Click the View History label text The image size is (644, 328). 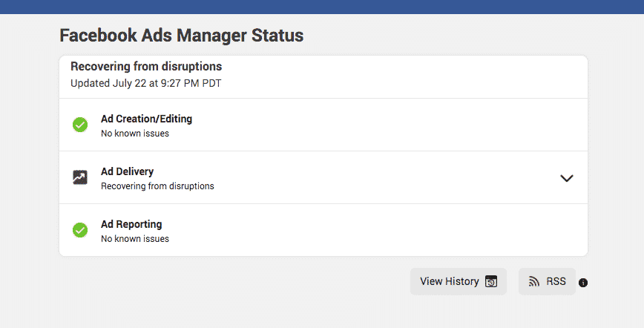coord(450,281)
